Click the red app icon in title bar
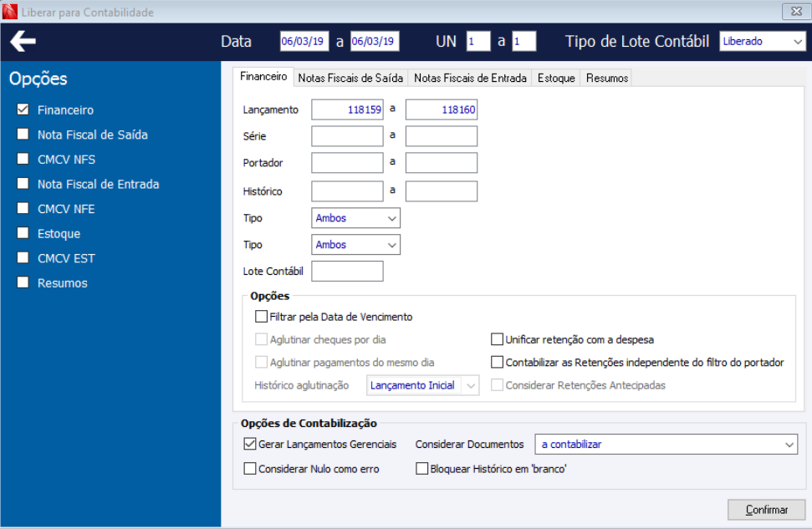The image size is (812, 529). (9, 12)
